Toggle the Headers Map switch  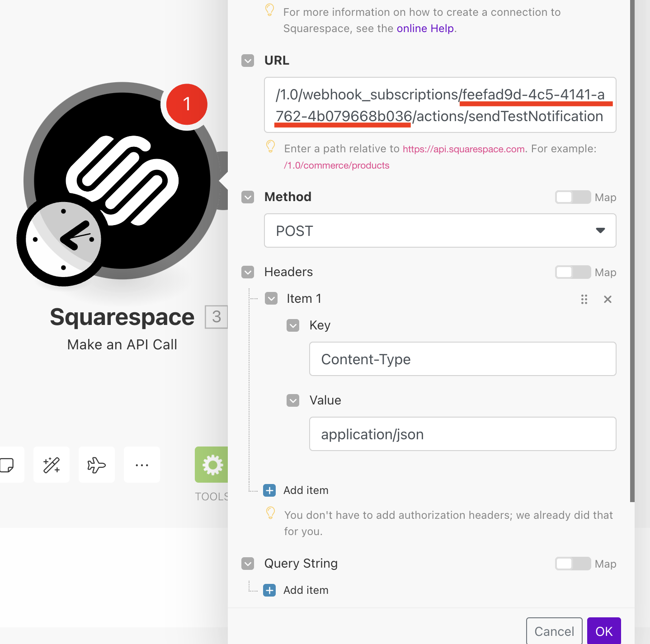coord(573,272)
